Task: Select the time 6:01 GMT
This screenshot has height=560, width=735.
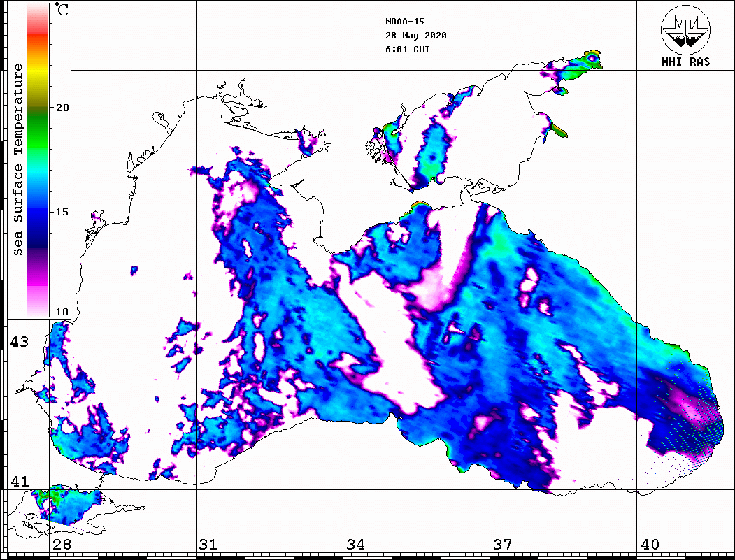Action: pos(407,49)
